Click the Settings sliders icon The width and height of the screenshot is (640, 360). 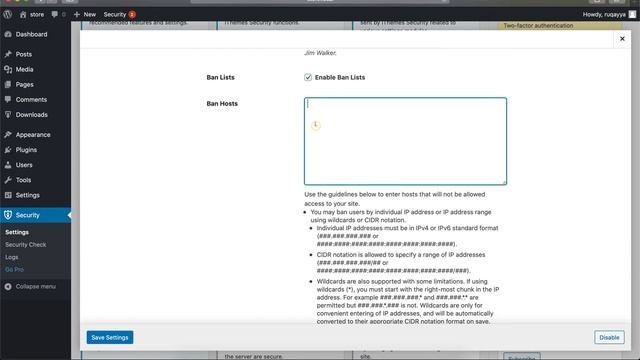coord(8,195)
